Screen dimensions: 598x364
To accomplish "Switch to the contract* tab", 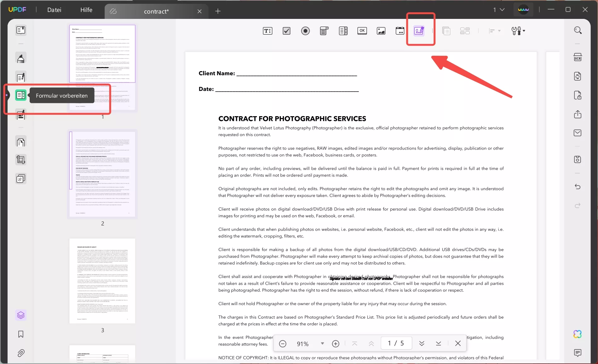I will tap(156, 11).
